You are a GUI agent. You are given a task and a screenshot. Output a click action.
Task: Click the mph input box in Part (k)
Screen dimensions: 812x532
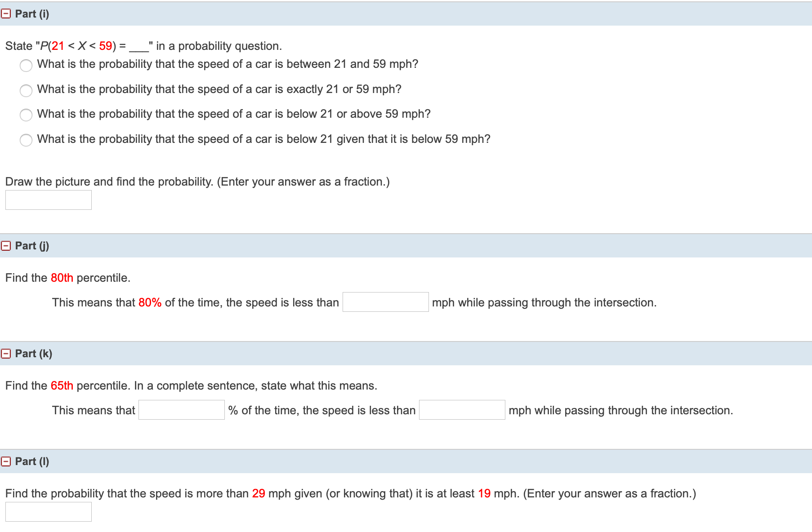(x=462, y=410)
